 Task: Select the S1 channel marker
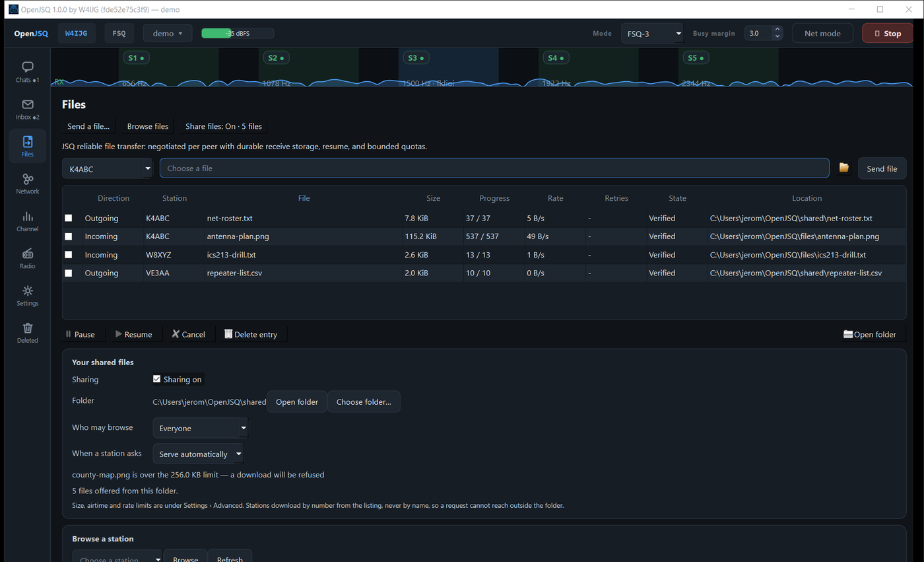click(135, 58)
